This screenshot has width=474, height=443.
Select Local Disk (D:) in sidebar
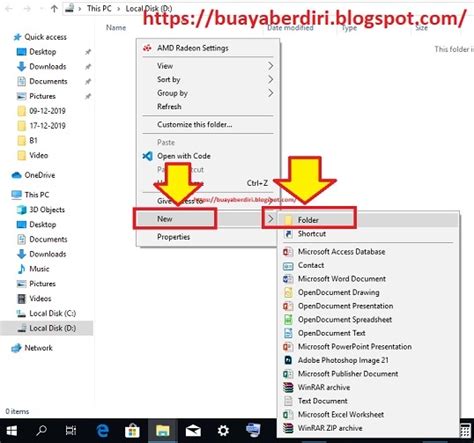pos(47,328)
